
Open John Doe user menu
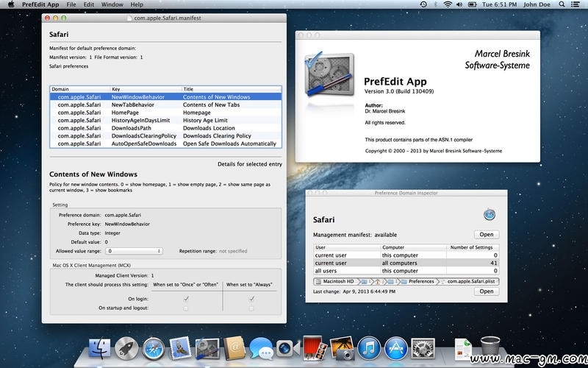point(537,4)
